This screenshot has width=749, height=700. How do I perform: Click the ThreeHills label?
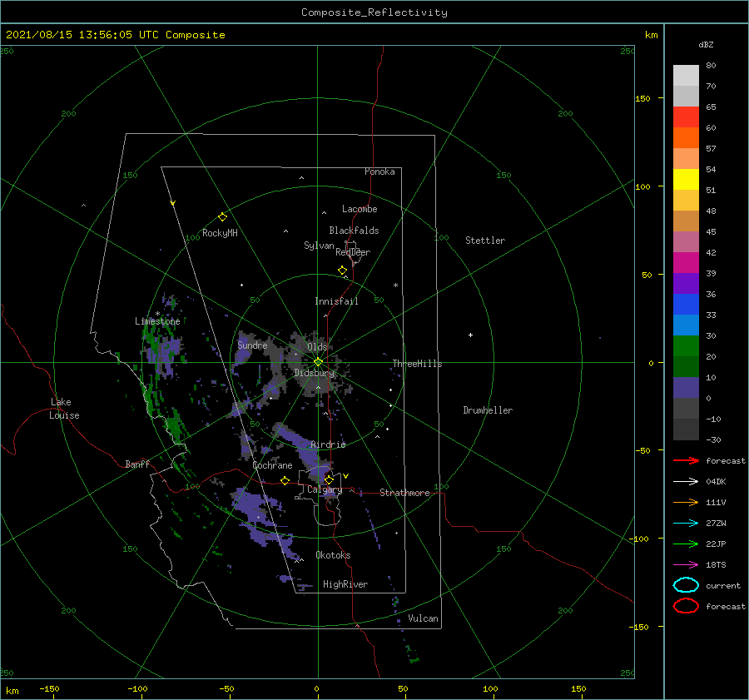click(417, 364)
